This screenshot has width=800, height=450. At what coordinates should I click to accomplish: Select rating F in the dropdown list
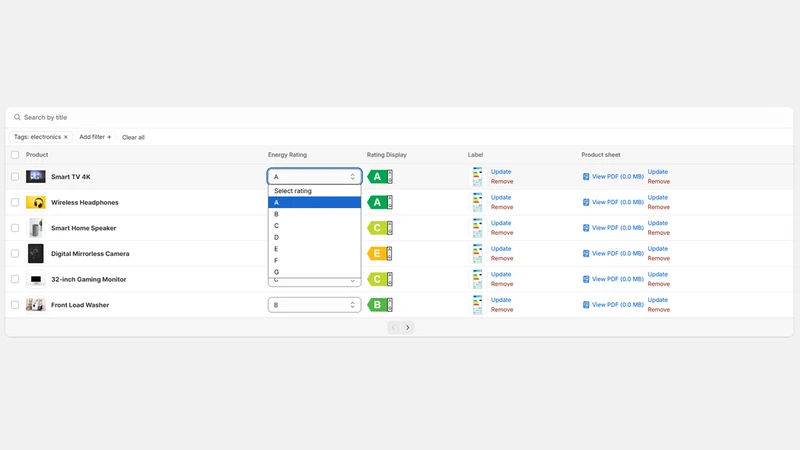click(314, 260)
